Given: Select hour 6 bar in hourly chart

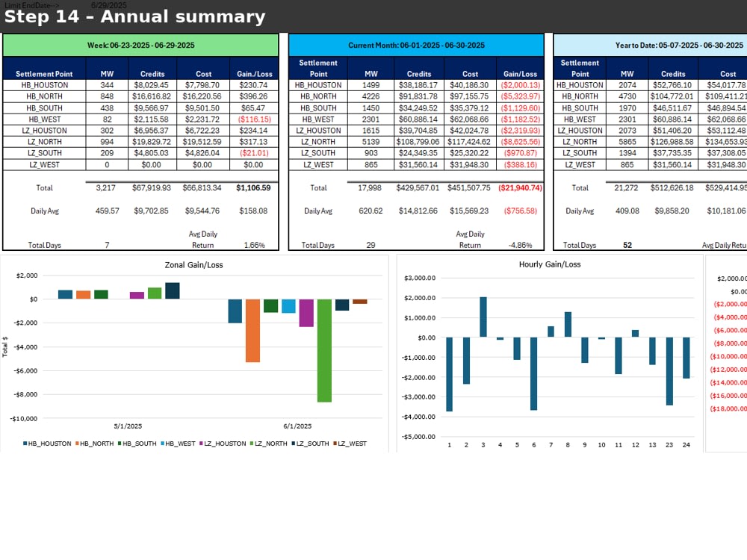Looking at the screenshot, I should (533, 373).
